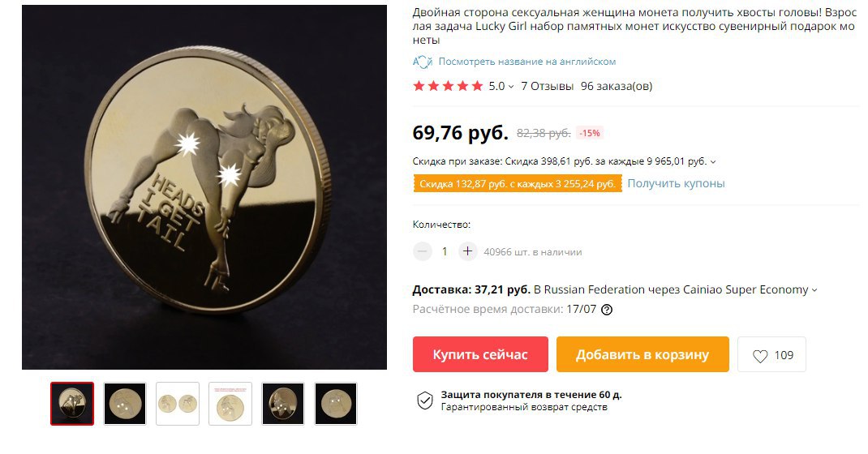The height and width of the screenshot is (454, 868).
Task: Select the first highlighted coin thumbnail
Action: click(72, 404)
